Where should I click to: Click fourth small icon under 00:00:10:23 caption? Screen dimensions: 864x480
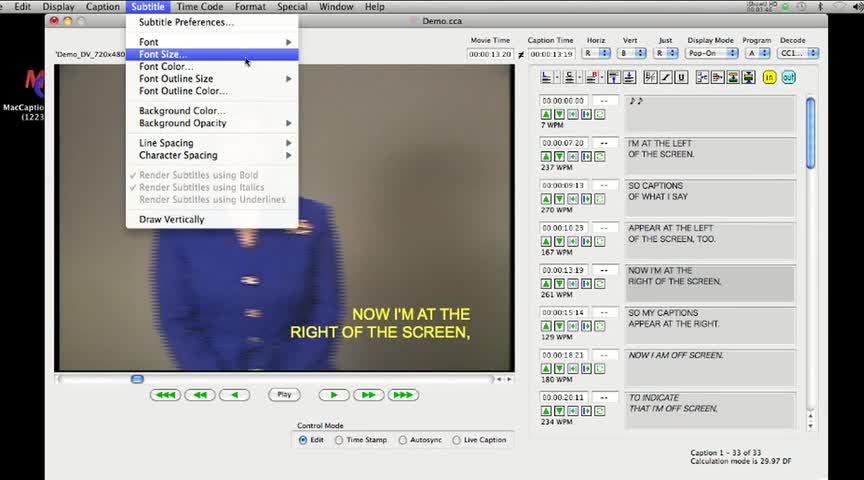(586, 241)
